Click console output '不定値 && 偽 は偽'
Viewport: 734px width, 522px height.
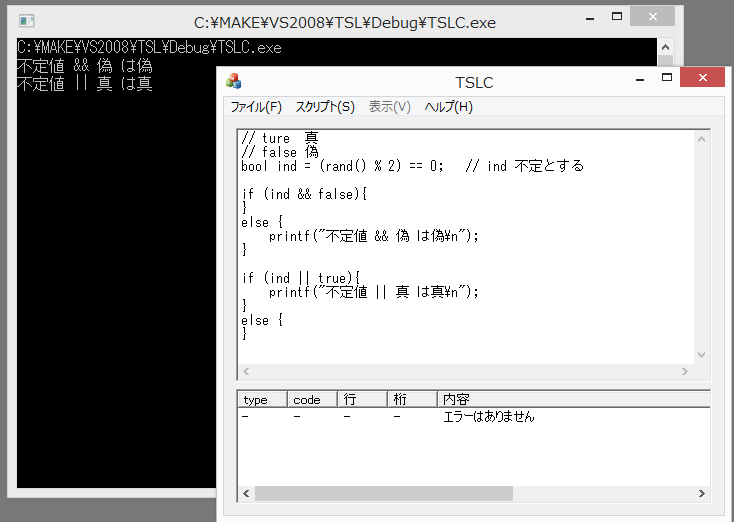85,66
